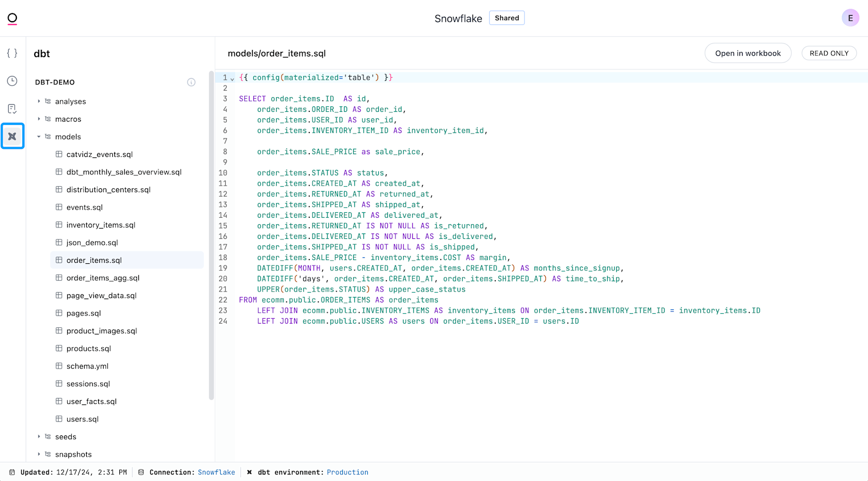The height and width of the screenshot is (481, 868).
Task: Click the table icon for order_items.sql
Action: click(x=59, y=260)
